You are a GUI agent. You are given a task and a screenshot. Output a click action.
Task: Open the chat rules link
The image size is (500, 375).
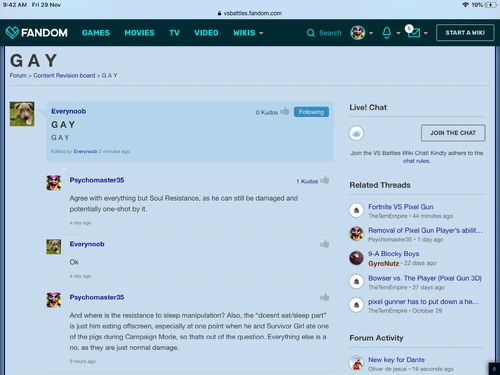(416, 161)
